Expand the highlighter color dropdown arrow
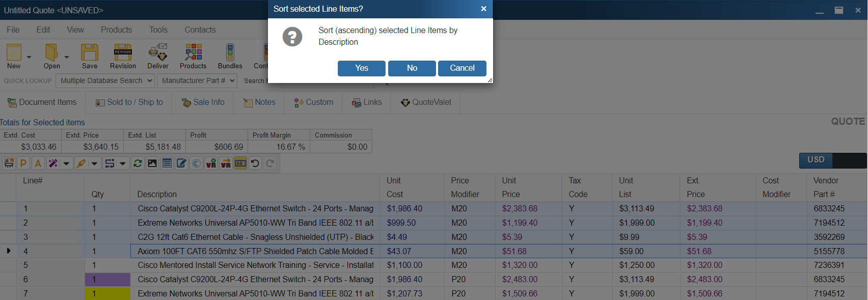868x300 pixels. point(94,163)
